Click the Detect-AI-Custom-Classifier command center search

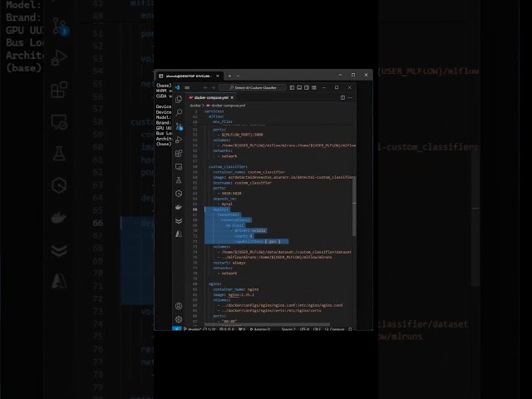(x=253, y=87)
